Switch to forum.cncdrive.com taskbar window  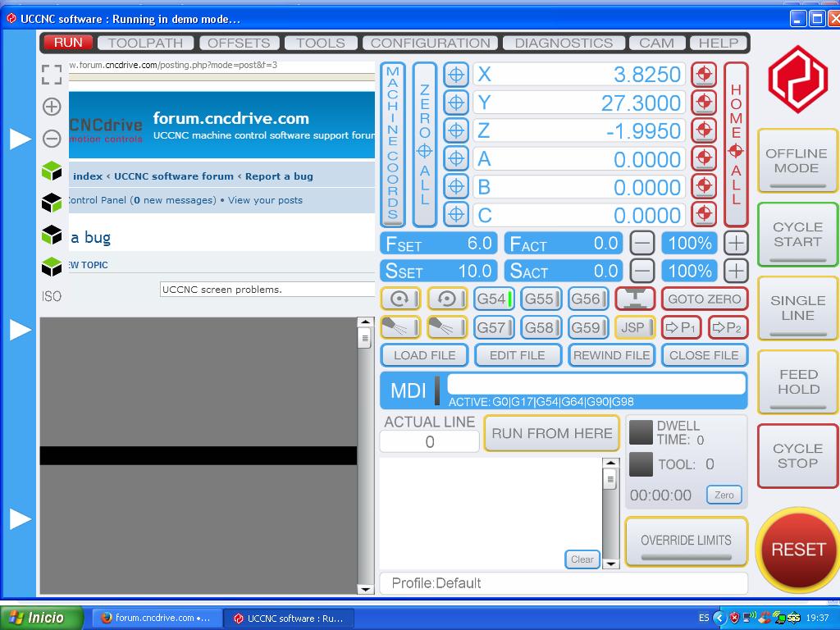[x=157, y=618]
